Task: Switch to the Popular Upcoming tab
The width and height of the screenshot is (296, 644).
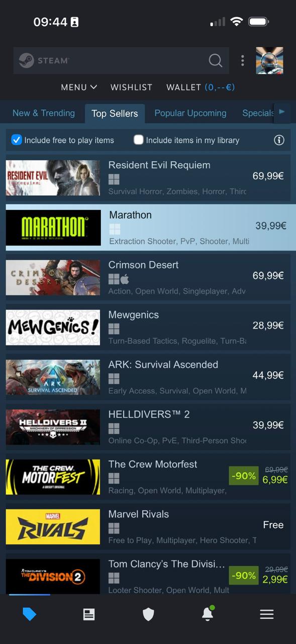Action: tap(190, 113)
